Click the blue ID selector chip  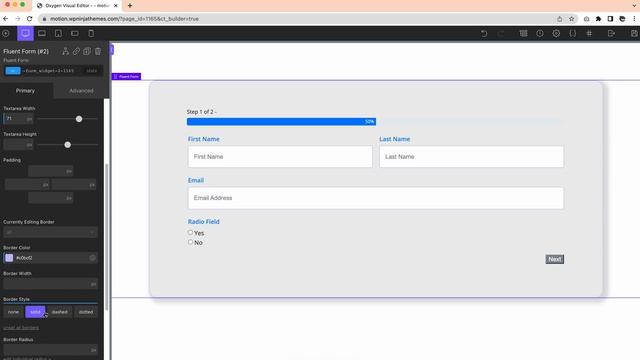(13, 71)
